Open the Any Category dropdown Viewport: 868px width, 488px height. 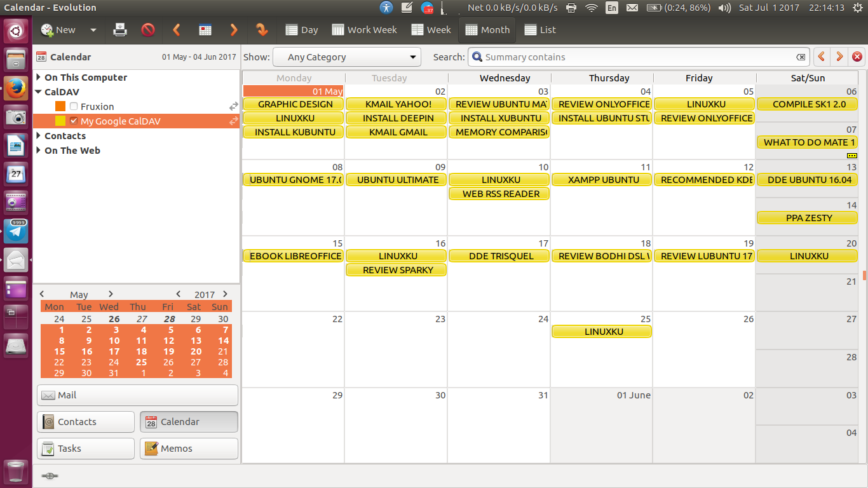point(347,57)
